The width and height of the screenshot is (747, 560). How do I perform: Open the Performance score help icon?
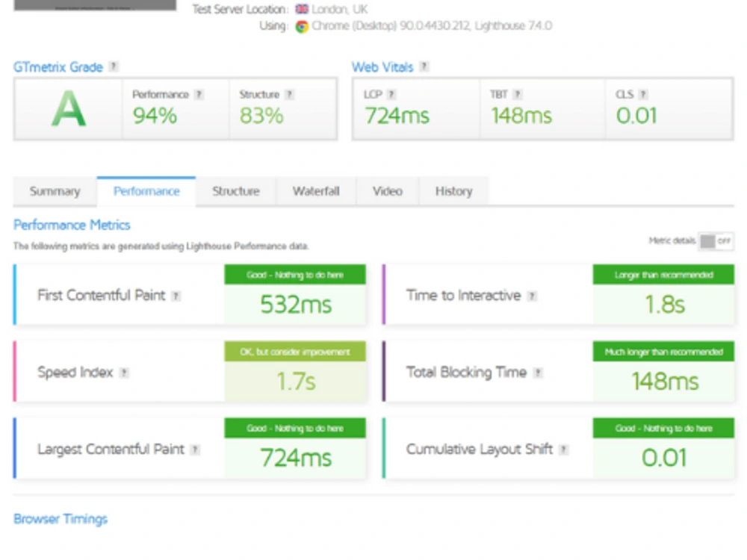tap(199, 94)
